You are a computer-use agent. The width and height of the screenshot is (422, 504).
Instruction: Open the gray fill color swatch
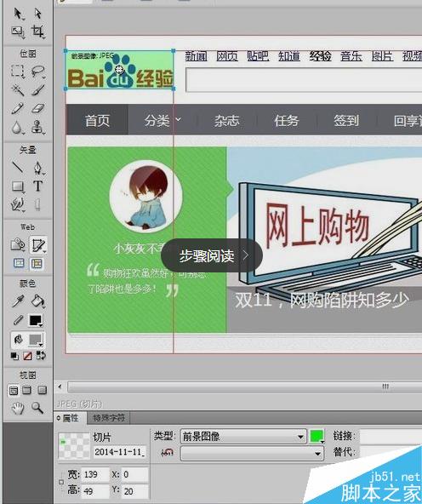coord(36,340)
